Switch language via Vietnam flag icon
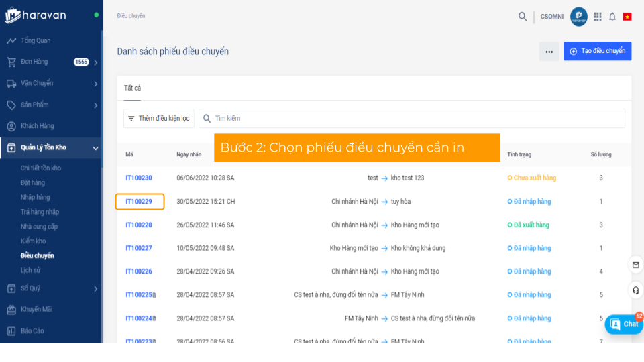 (627, 17)
